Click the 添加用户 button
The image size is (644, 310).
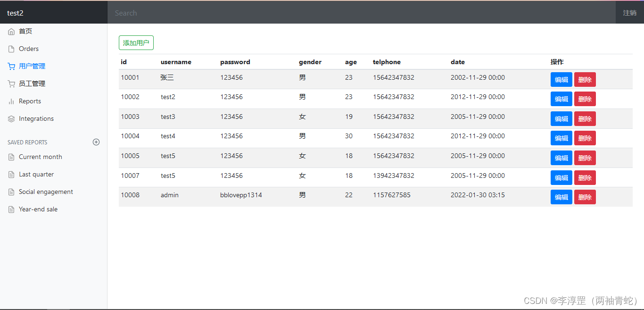point(136,42)
